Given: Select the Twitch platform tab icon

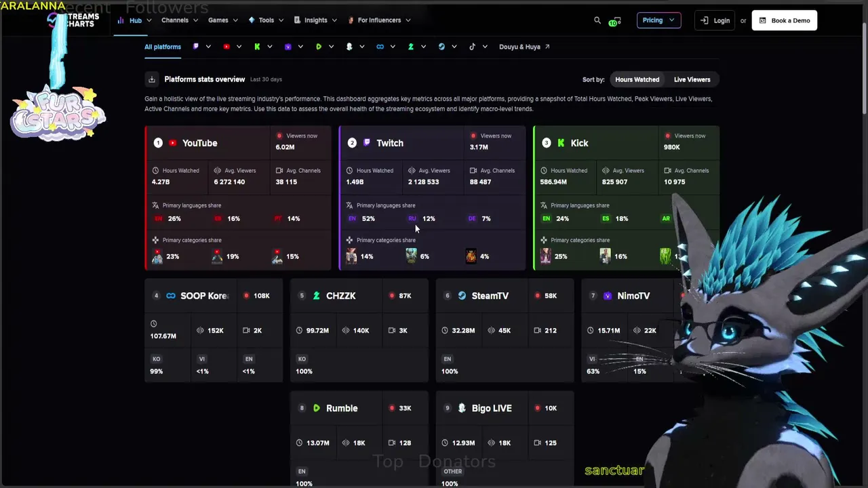Looking at the screenshot, I should [x=196, y=47].
